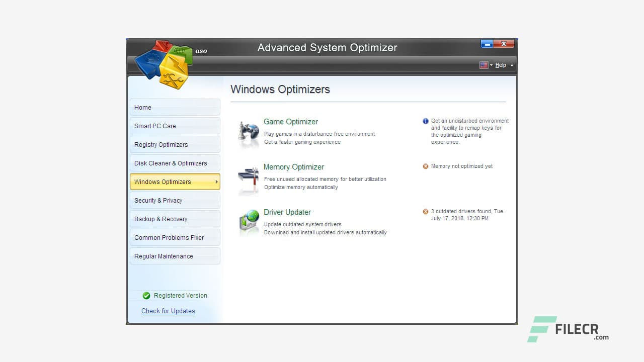This screenshot has width=644, height=362.
Task: Open the Memory Optimizer heading link
Action: pyautogui.click(x=294, y=167)
